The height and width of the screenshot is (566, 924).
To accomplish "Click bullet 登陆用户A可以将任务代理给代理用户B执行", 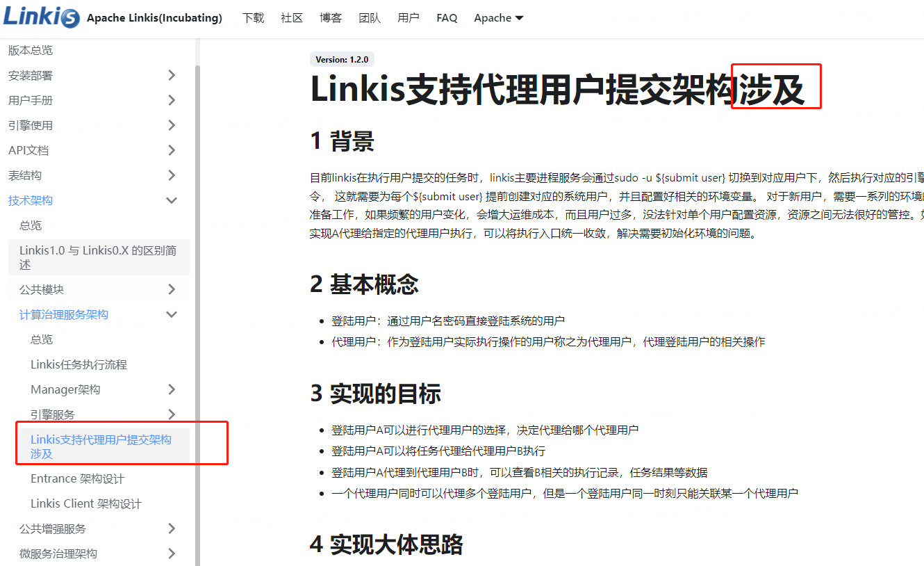I will coord(438,451).
